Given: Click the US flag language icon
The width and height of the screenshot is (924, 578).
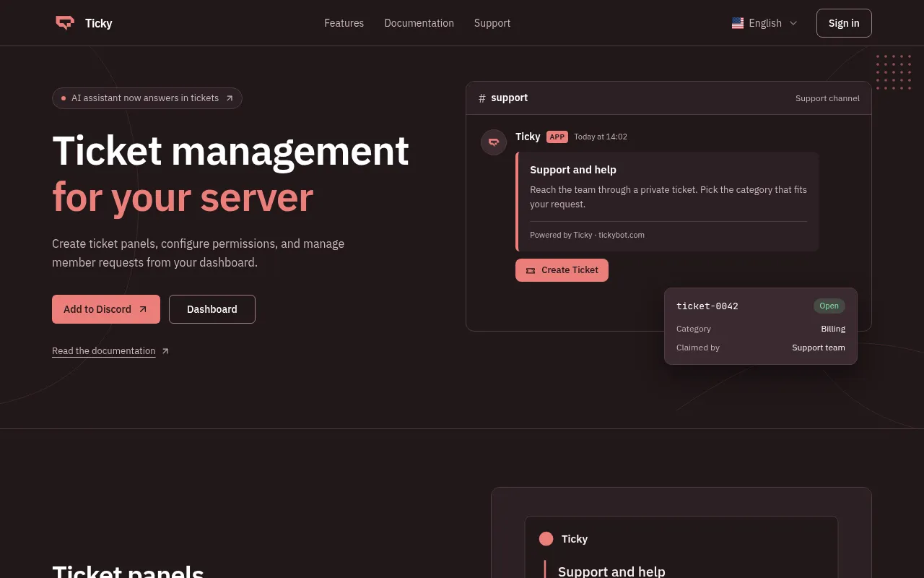Looking at the screenshot, I should (x=738, y=23).
